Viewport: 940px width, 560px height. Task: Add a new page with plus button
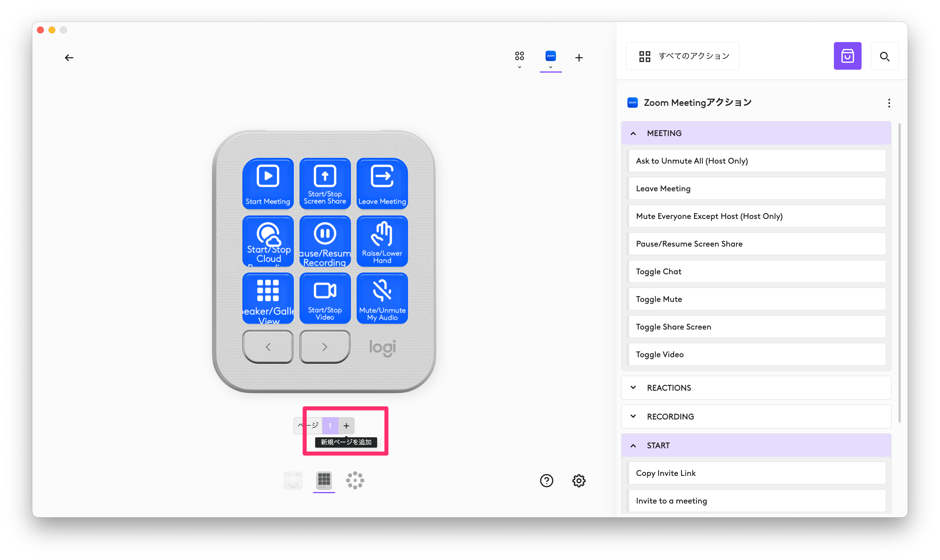[x=346, y=426]
